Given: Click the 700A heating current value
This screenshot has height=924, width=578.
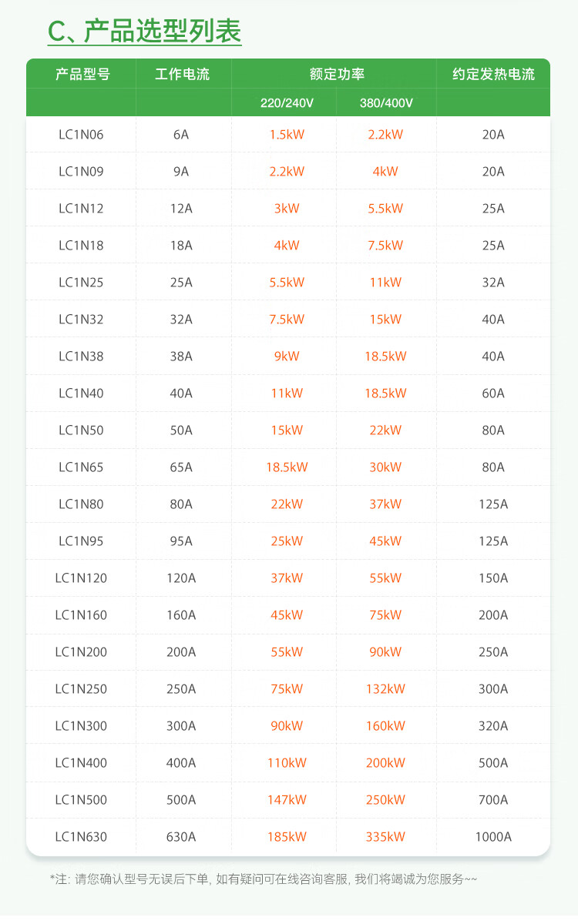Looking at the screenshot, I should 493,800.
